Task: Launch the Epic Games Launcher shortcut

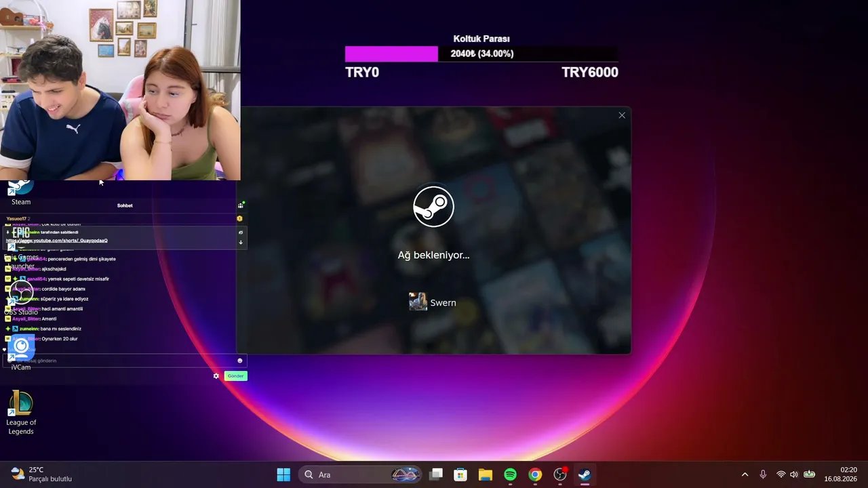Action: tap(21, 247)
